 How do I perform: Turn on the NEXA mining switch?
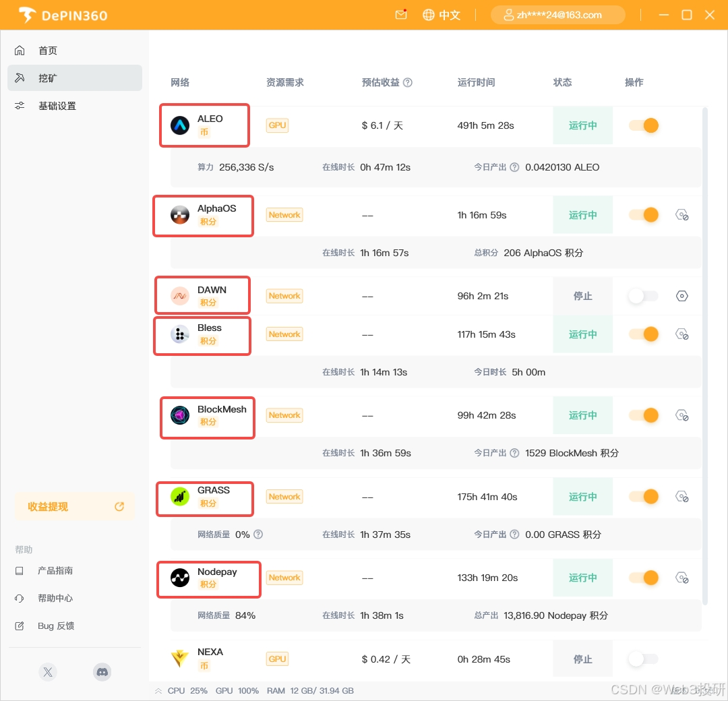(644, 659)
